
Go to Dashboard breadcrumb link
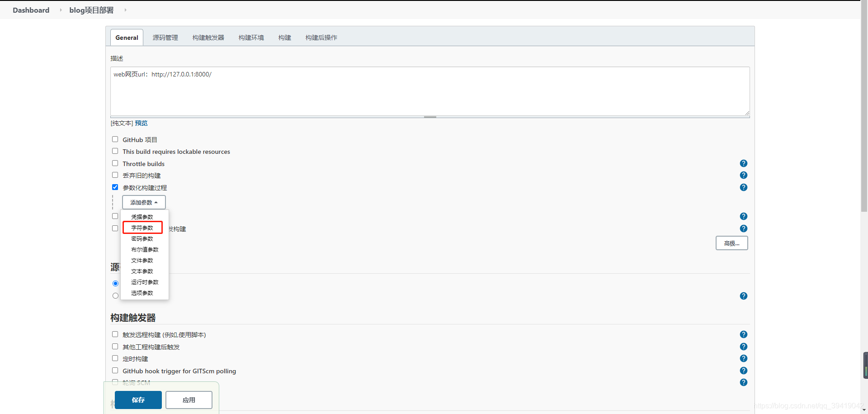coord(31,10)
